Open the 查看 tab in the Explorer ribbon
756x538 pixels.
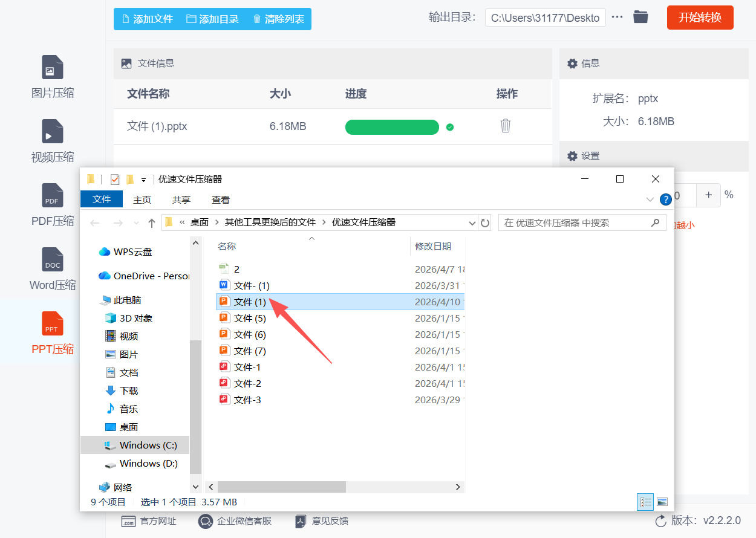221,199
